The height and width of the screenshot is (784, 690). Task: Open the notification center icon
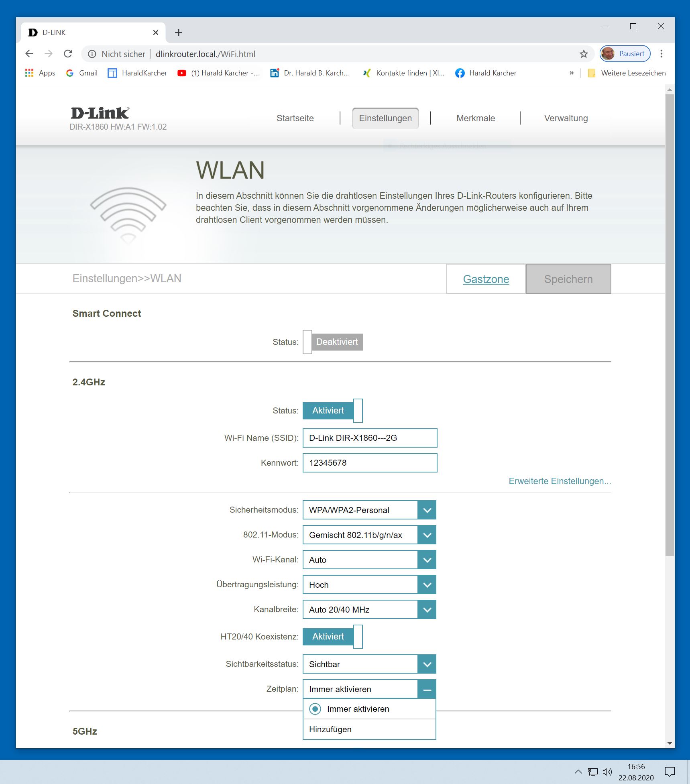(x=670, y=772)
